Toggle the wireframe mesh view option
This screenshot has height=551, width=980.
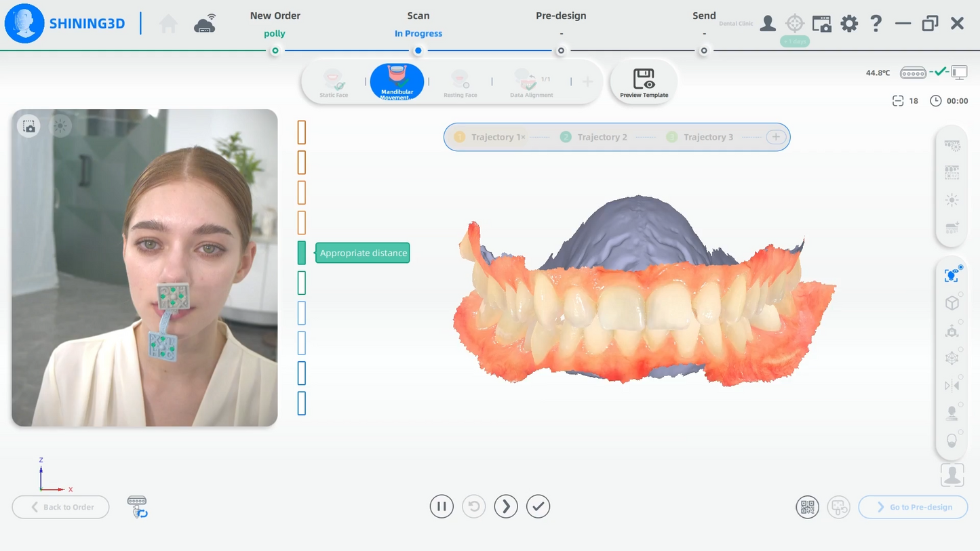[x=952, y=359]
